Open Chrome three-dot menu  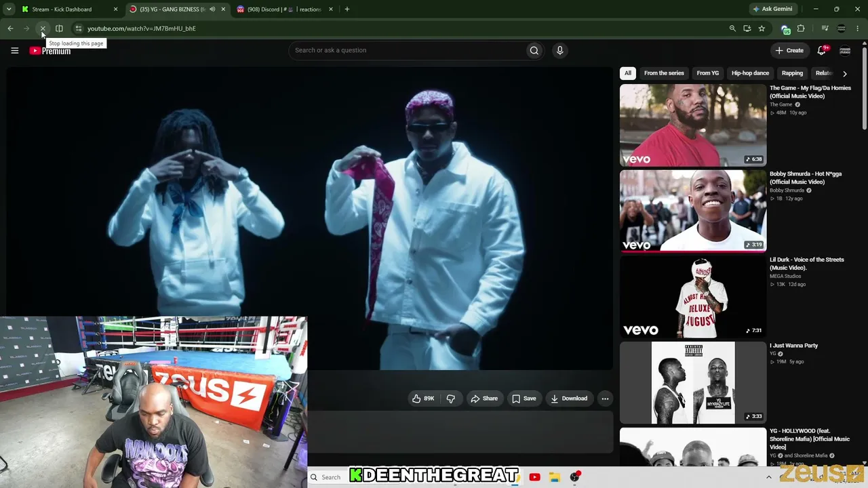tap(858, 28)
